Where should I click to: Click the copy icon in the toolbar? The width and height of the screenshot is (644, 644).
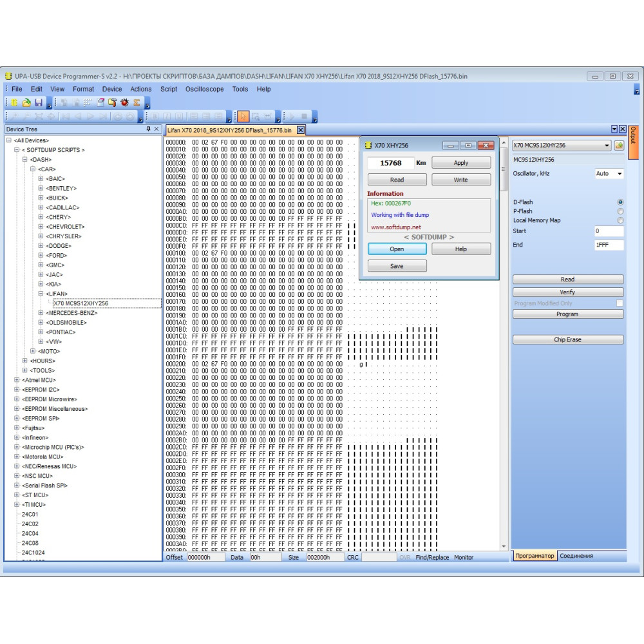(64, 102)
